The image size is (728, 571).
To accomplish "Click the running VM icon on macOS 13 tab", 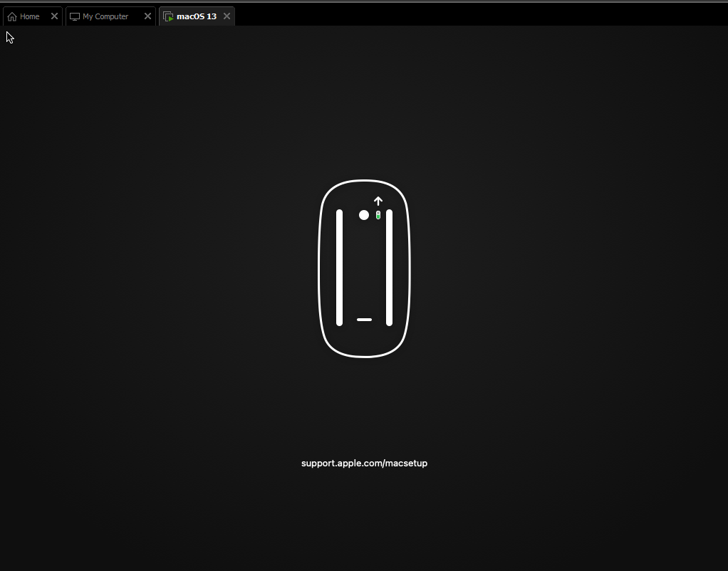I will 170,16.
